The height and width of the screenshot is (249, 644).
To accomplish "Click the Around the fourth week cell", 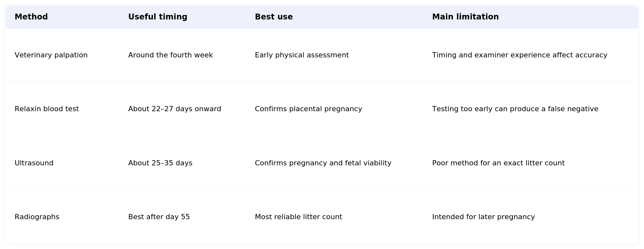I will [170, 55].
